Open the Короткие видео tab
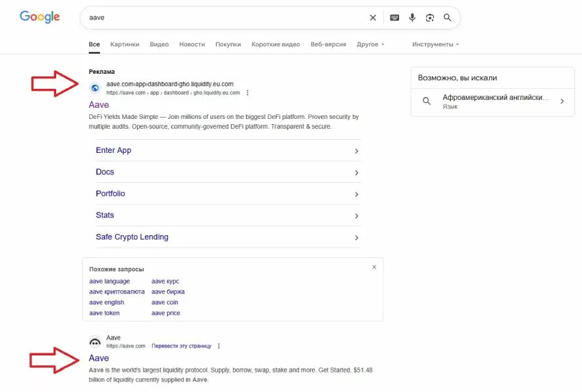 coord(276,44)
